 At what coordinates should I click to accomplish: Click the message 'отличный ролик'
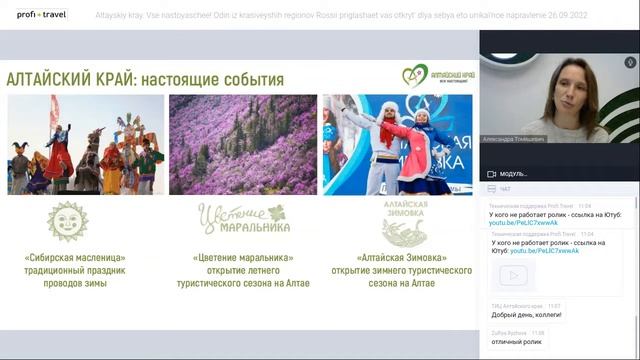point(516,342)
